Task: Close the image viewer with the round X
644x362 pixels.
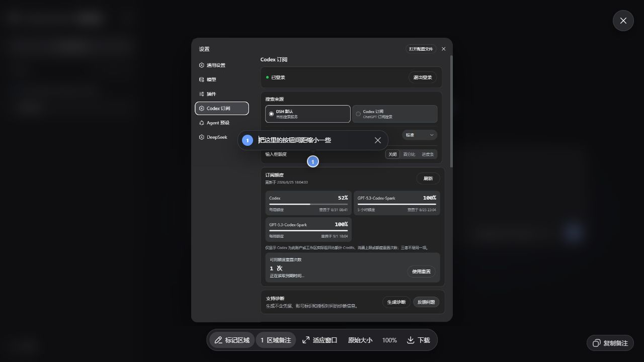Action: click(x=623, y=21)
